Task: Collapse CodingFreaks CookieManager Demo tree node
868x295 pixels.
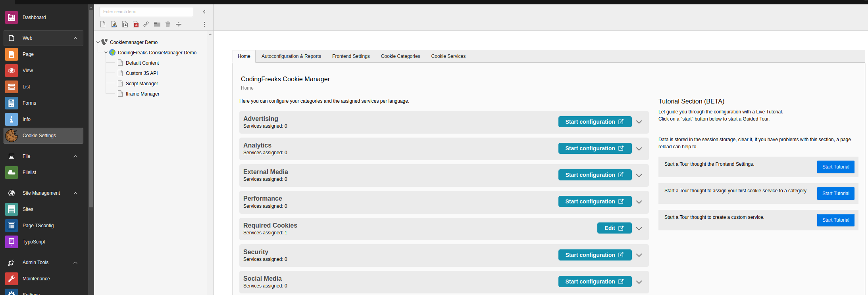Action: pos(106,53)
